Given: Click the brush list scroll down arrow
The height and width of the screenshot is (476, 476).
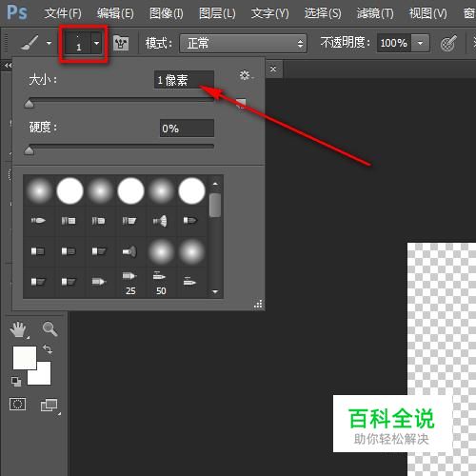Looking at the screenshot, I should [x=215, y=291].
